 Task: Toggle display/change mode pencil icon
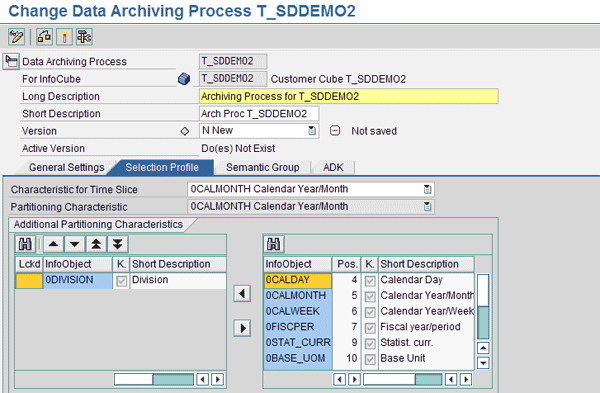point(16,37)
